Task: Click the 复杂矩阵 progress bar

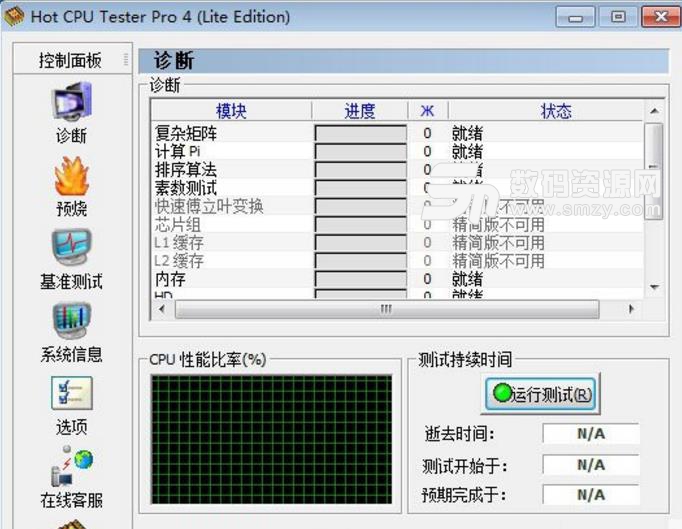Action: coord(361,134)
